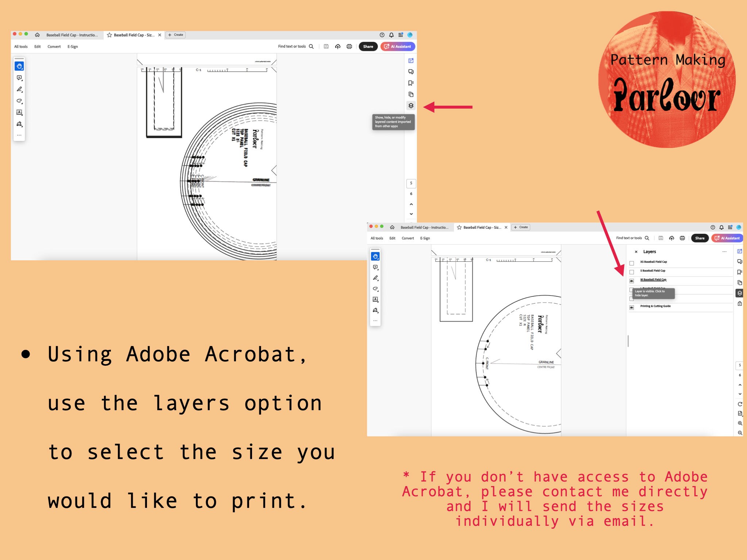This screenshot has height=560, width=747.
Task: Click the Share button
Action: (x=368, y=47)
